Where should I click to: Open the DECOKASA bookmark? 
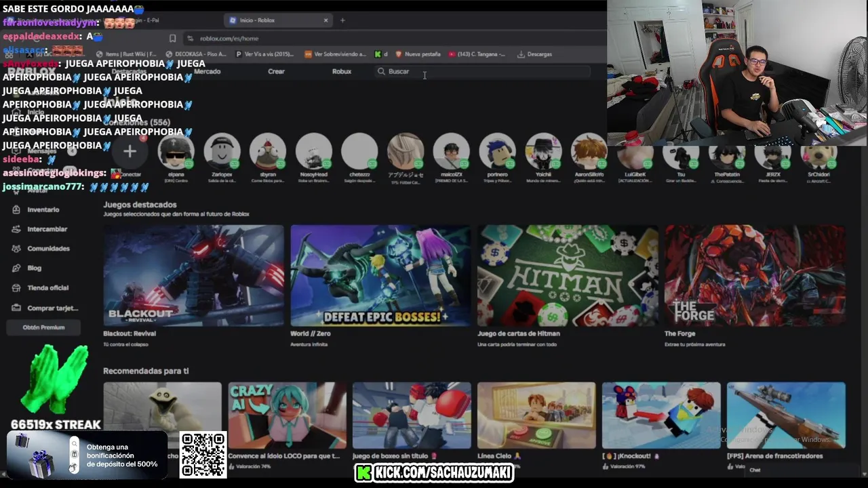coord(196,54)
